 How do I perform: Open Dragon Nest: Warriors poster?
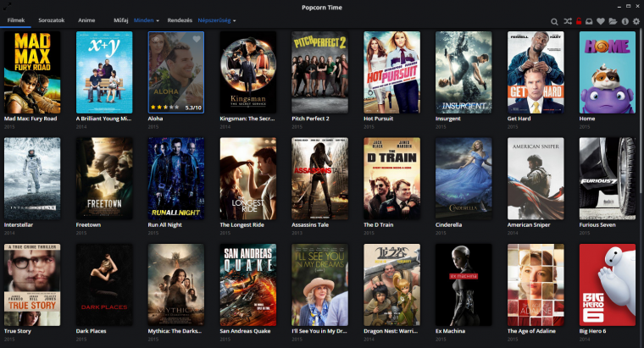point(391,284)
